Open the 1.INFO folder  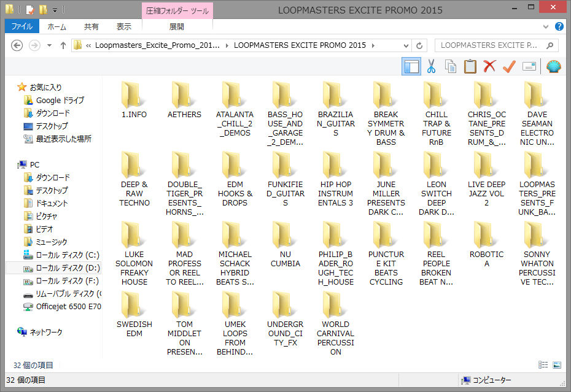[134, 100]
